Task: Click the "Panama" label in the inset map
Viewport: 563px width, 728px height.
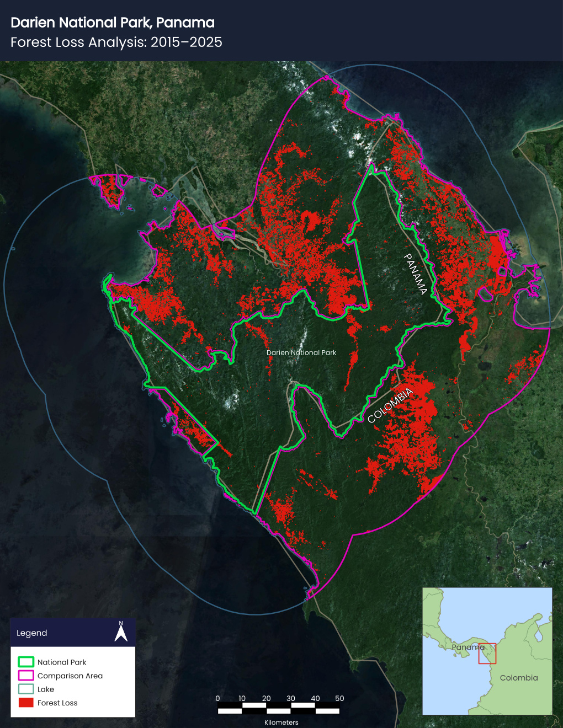Action: coord(468,647)
